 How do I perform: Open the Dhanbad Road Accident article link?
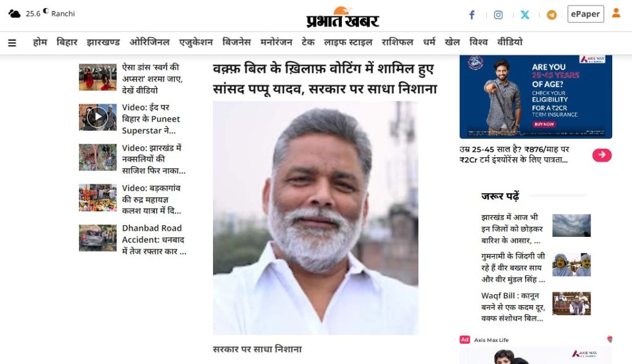(x=154, y=239)
